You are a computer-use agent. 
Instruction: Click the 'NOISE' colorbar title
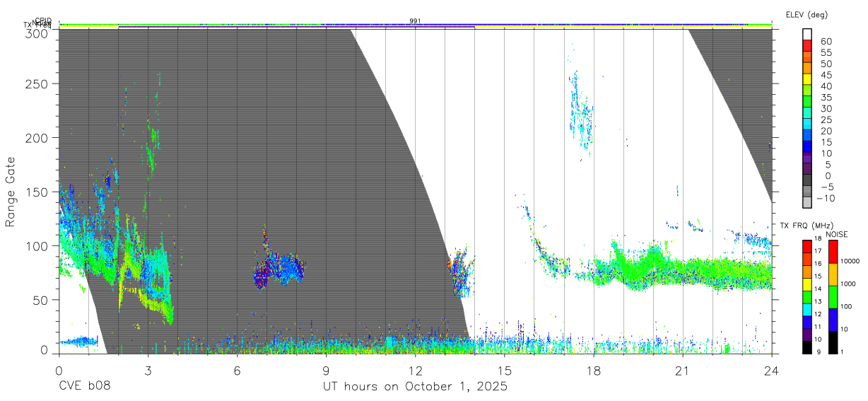(x=837, y=234)
